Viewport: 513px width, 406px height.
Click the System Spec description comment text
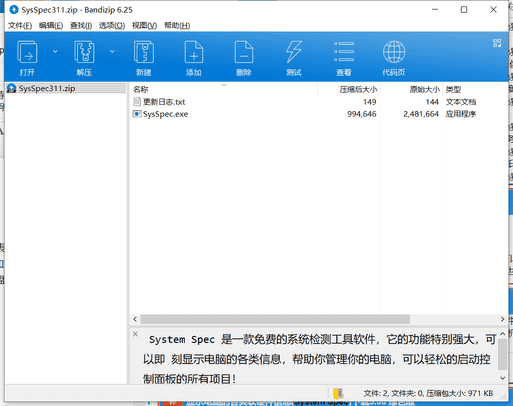click(x=319, y=359)
